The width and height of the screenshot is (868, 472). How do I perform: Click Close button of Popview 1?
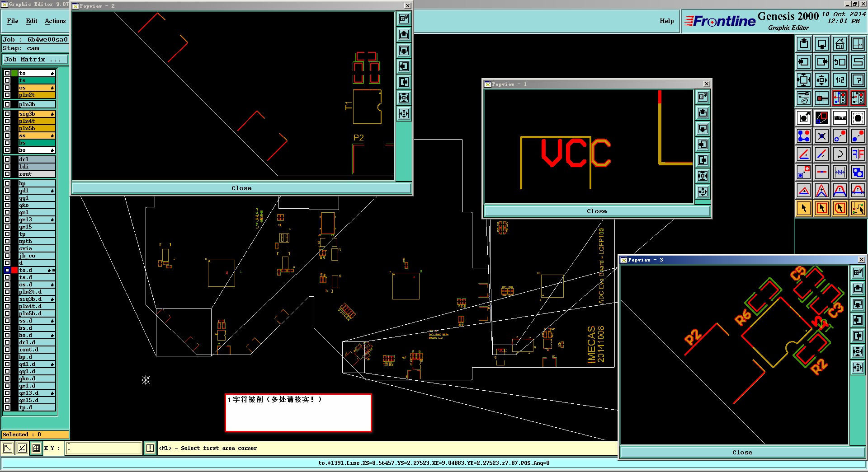pos(597,211)
